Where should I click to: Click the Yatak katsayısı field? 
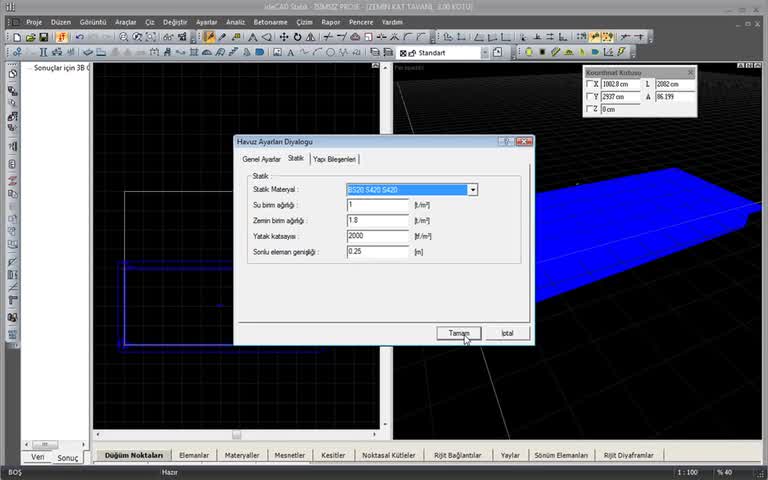coord(378,236)
